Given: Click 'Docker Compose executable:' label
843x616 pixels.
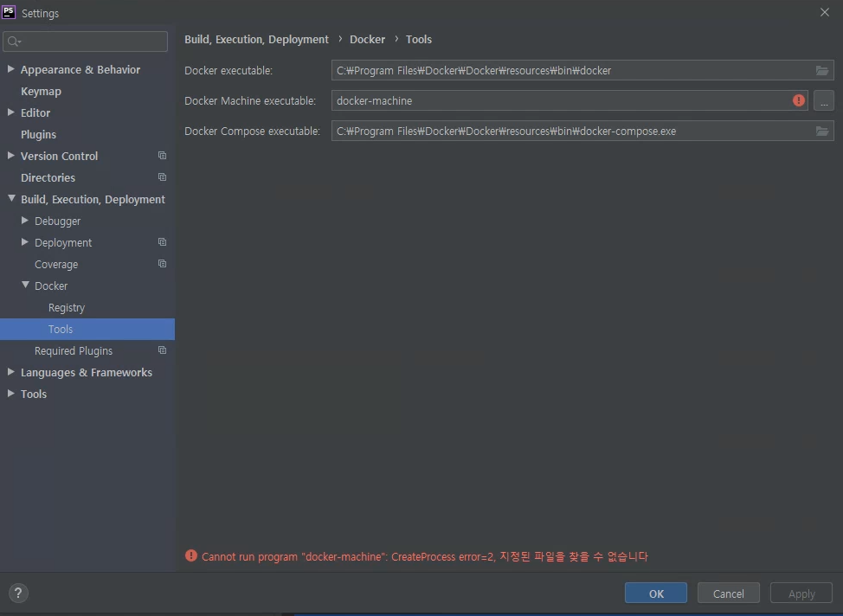Looking at the screenshot, I should coord(252,132).
